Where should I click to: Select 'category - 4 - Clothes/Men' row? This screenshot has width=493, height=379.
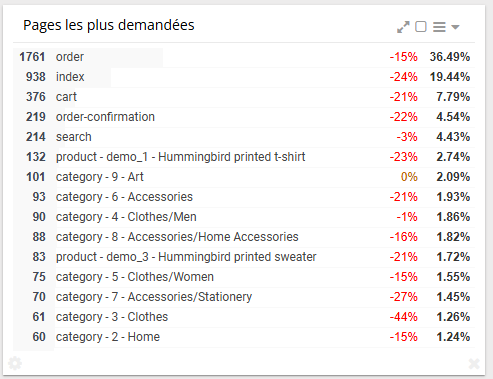pos(244,217)
